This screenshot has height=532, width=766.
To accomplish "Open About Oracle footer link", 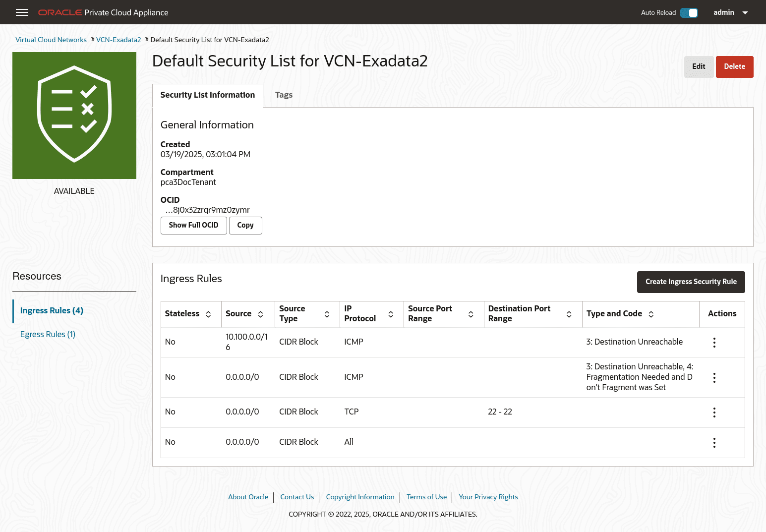I will tap(248, 497).
